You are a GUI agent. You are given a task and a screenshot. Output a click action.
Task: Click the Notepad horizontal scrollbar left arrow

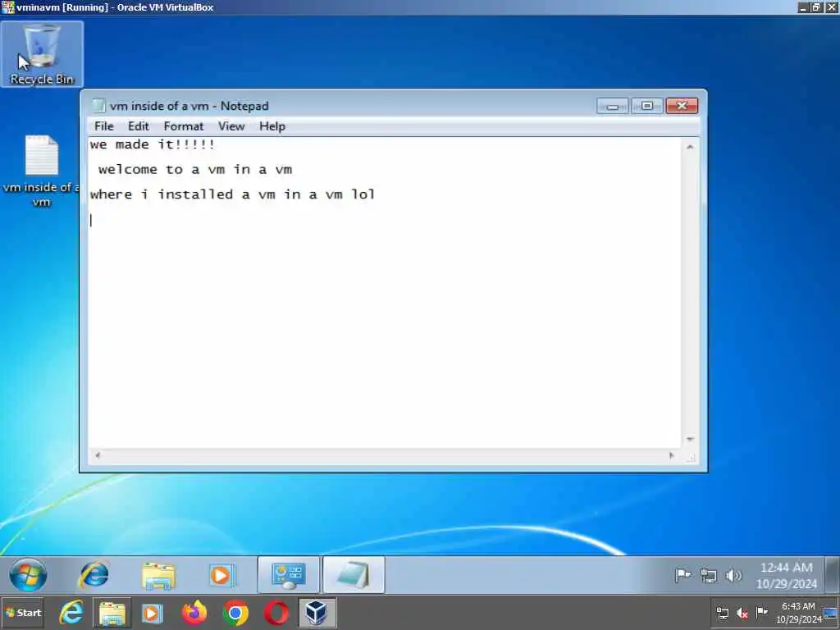98,455
